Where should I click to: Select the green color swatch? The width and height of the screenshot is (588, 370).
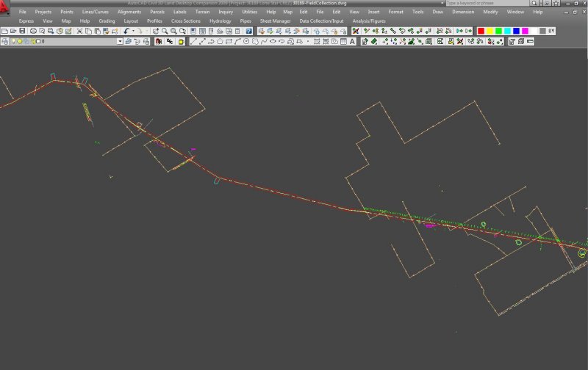pyautogui.click(x=499, y=31)
